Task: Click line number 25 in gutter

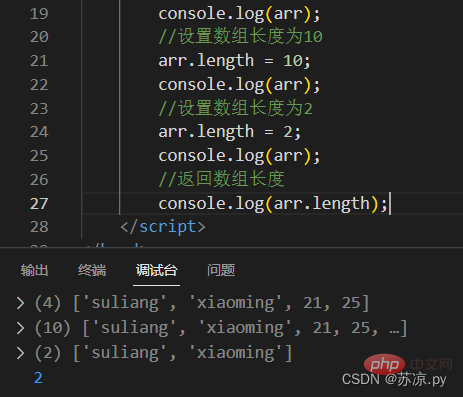Action: point(39,156)
